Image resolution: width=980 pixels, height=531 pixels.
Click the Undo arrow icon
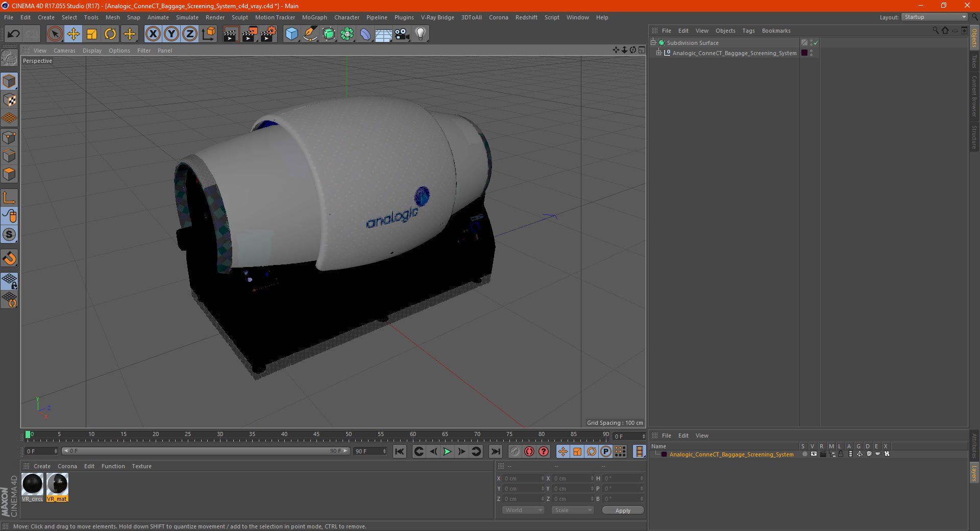(13, 34)
